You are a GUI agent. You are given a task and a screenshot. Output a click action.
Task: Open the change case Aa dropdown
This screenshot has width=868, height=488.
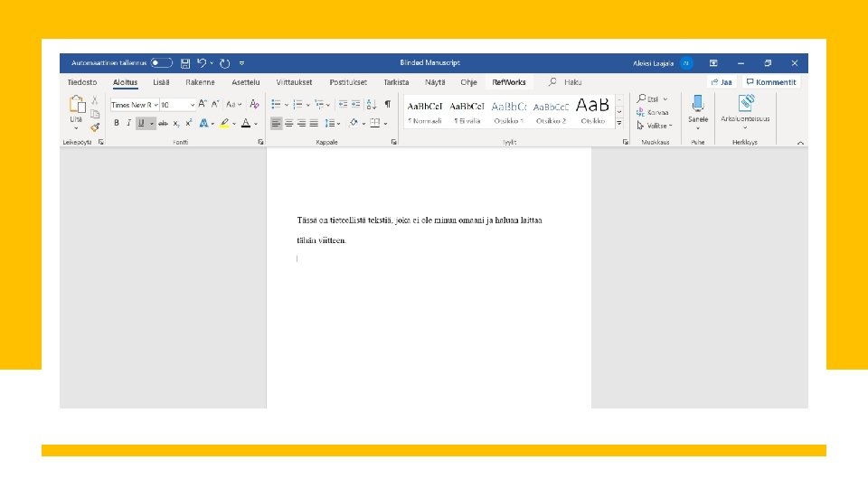click(233, 104)
